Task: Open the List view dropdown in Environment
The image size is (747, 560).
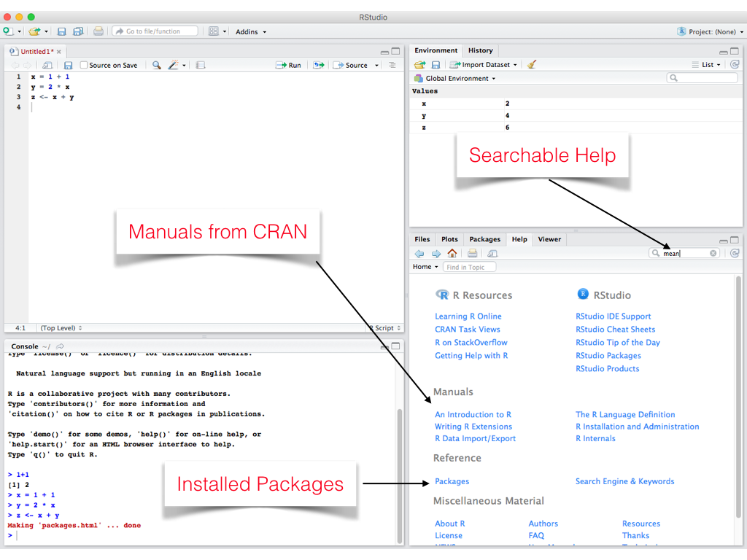Action: (706, 65)
